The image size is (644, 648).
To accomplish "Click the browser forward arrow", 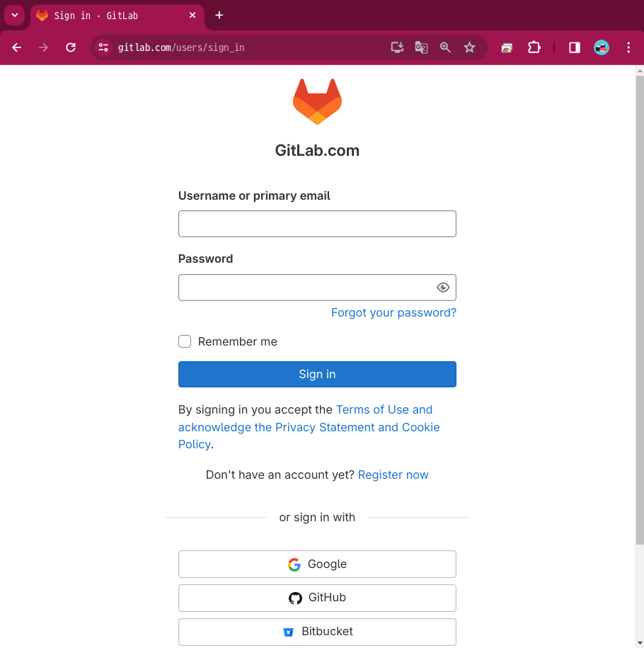I will (x=43, y=47).
